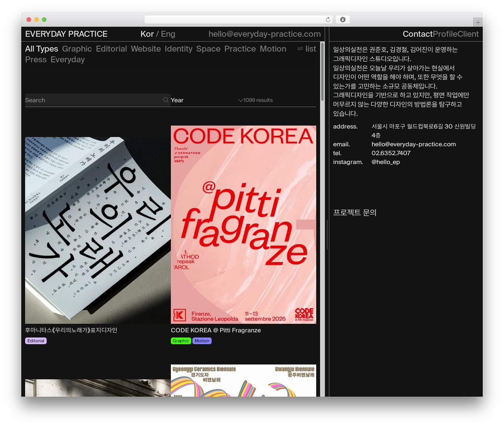Select the All Types filter

click(x=41, y=49)
